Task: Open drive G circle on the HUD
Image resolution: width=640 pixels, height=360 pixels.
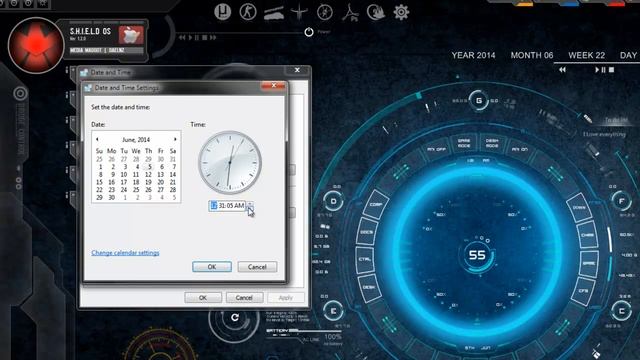Action: coord(479,100)
